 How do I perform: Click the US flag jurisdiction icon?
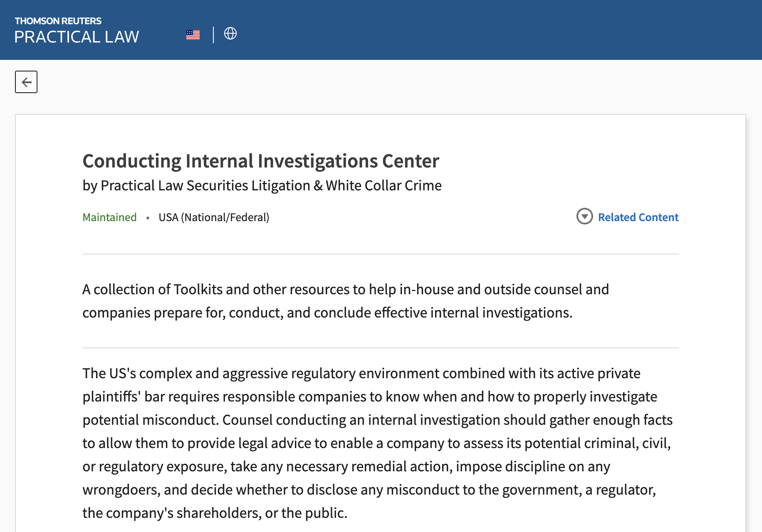click(193, 35)
